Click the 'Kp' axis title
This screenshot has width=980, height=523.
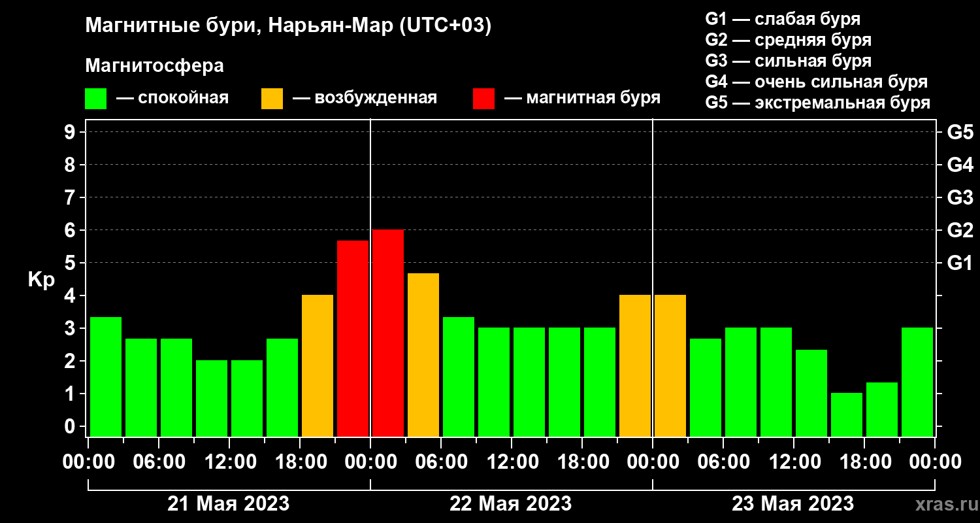pos(41,280)
